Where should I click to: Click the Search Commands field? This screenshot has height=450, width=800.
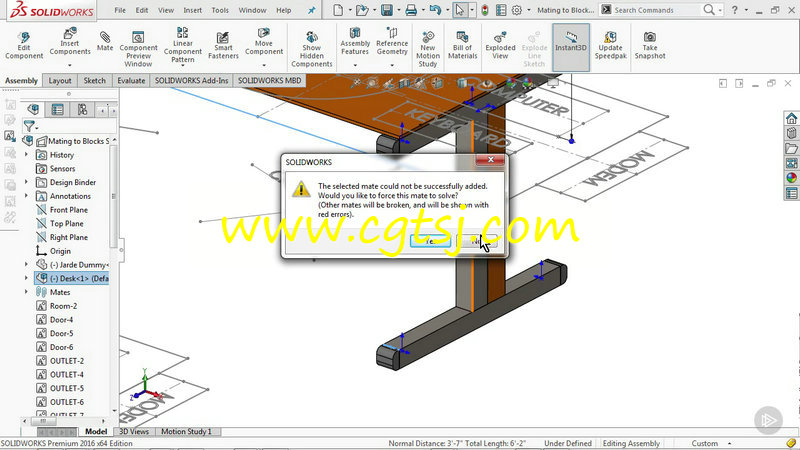click(657, 10)
